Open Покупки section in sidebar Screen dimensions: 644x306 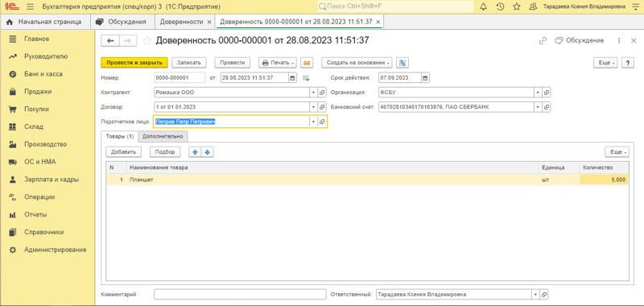point(36,110)
